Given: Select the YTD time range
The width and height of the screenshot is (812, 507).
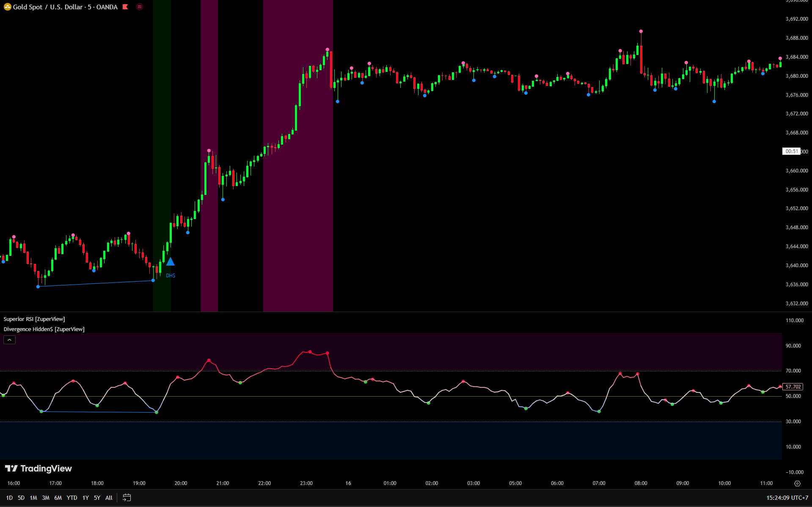Looking at the screenshot, I should [72, 498].
